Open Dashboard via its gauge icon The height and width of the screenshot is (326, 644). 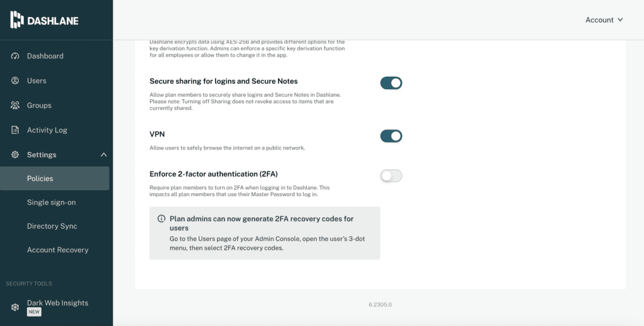point(15,56)
